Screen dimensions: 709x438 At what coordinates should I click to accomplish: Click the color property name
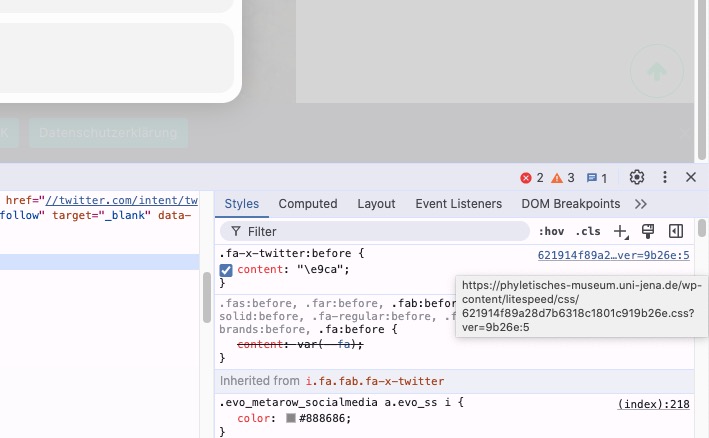click(x=253, y=418)
